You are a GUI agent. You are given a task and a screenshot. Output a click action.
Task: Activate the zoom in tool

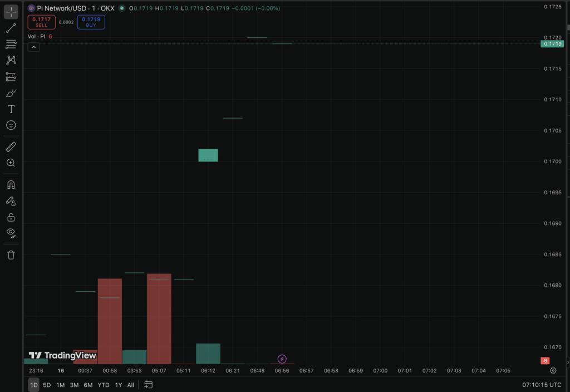tap(11, 163)
